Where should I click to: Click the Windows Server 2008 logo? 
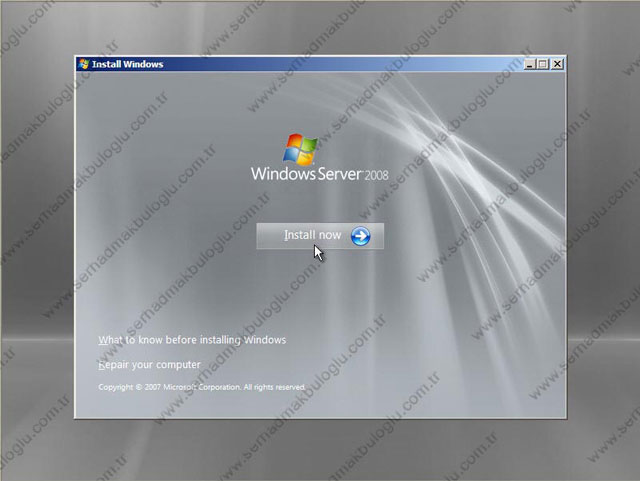pos(320,157)
